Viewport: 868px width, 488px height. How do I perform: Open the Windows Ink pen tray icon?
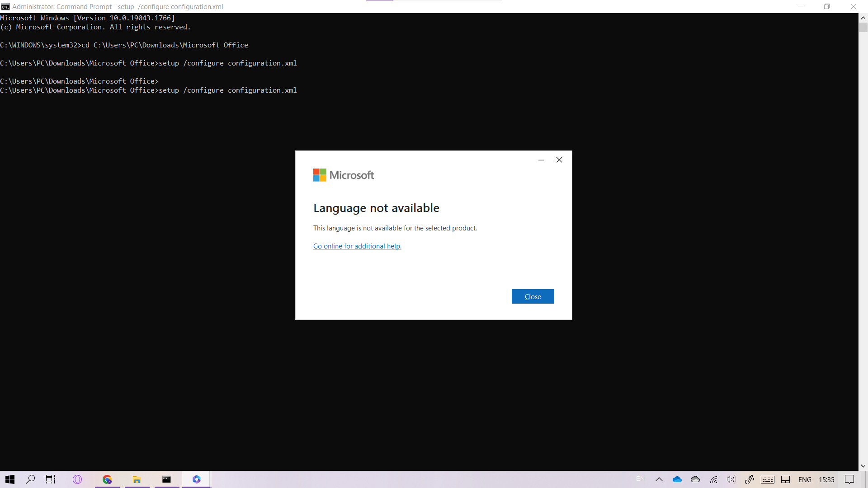[x=749, y=479]
